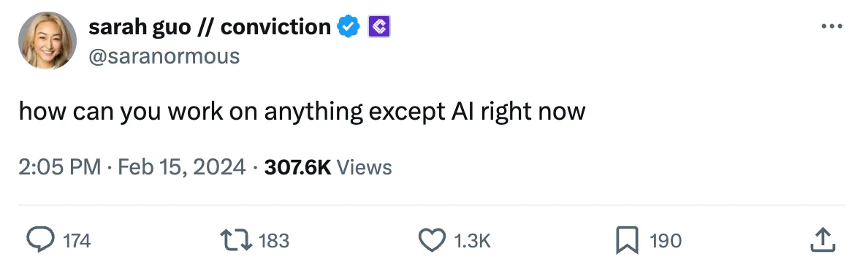This screenshot has width=868, height=273.
Task: Open the three-dot more options menu
Action: (x=831, y=26)
